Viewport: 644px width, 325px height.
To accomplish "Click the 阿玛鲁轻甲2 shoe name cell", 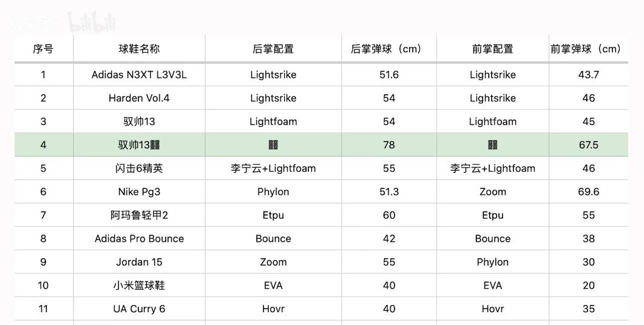I will coord(139,215).
